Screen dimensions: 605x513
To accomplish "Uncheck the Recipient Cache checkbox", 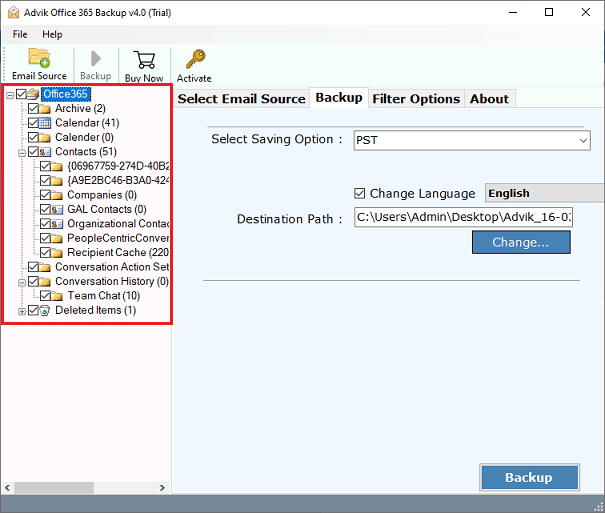I will [x=45, y=253].
